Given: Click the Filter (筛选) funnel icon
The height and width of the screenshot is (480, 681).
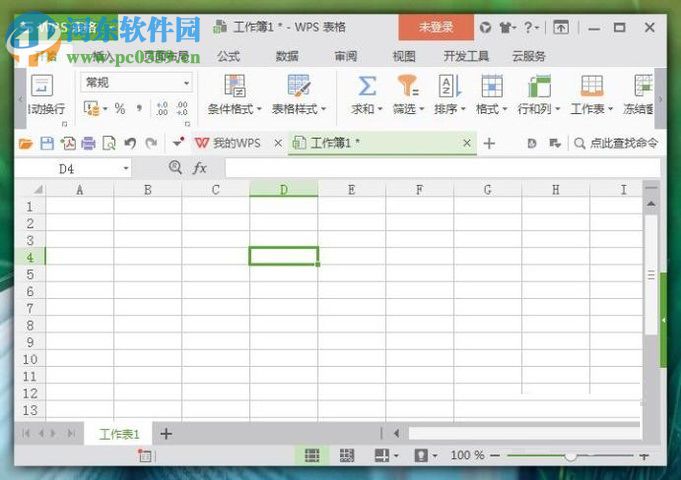Looking at the screenshot, I should coord(408,86).
